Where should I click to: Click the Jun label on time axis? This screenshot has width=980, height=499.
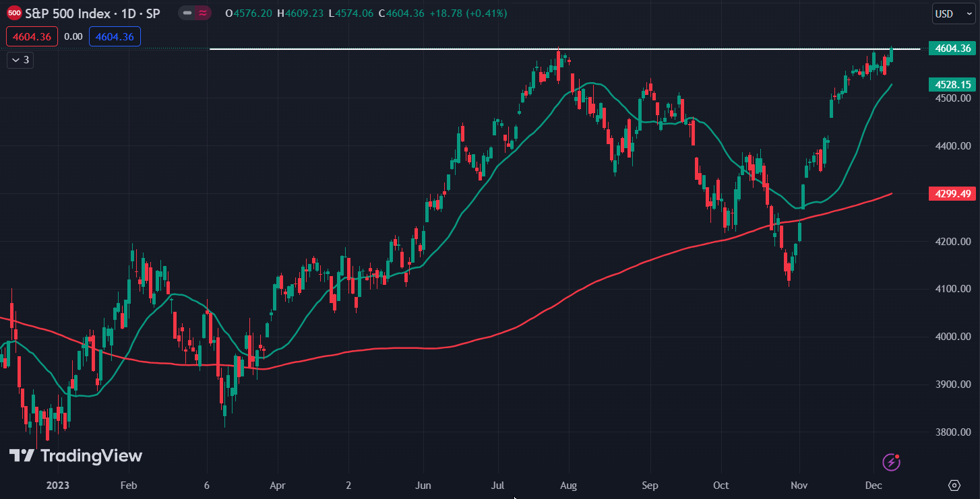[x=423, y=485]
